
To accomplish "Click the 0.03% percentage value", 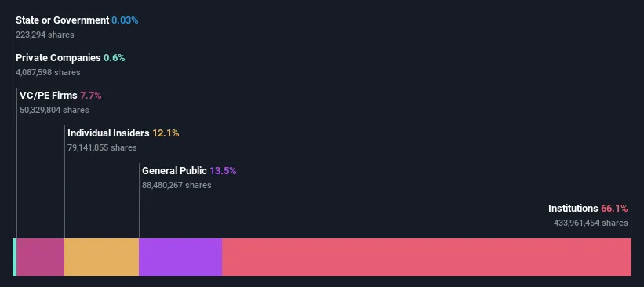I will (125, 20).
